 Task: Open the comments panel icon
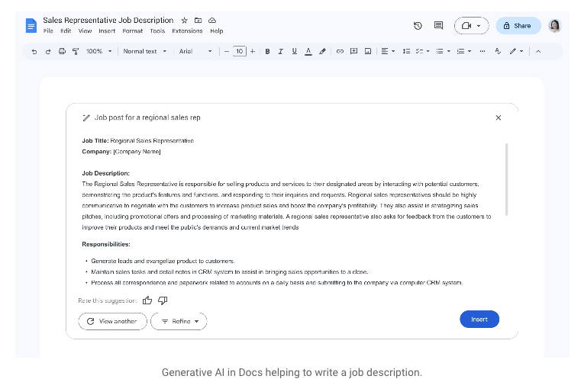point(438,26)
